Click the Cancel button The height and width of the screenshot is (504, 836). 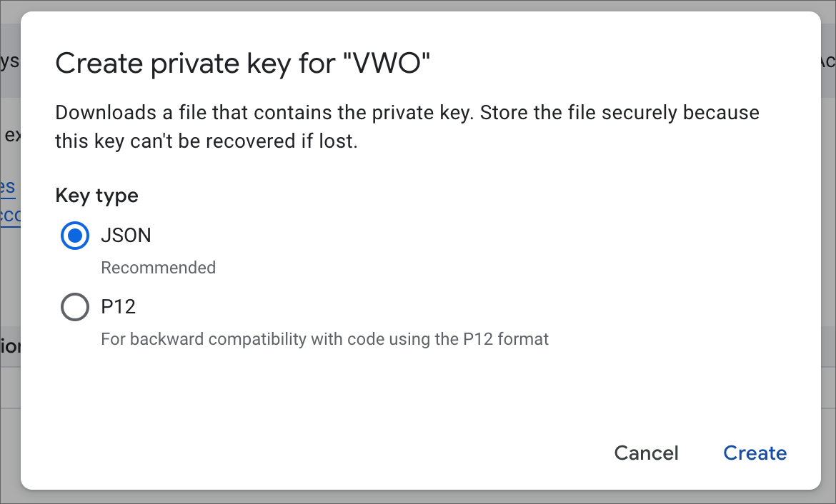646,453
